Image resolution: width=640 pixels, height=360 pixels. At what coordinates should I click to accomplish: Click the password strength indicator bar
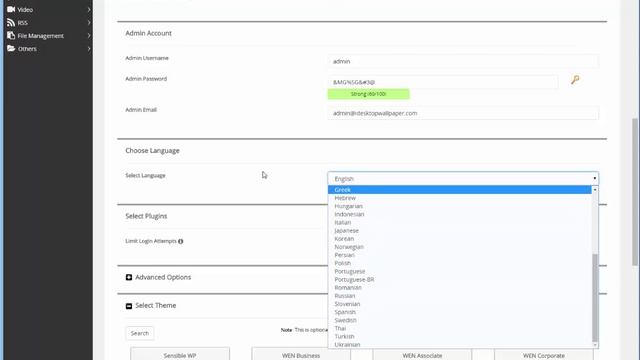[x=369, y=94]
